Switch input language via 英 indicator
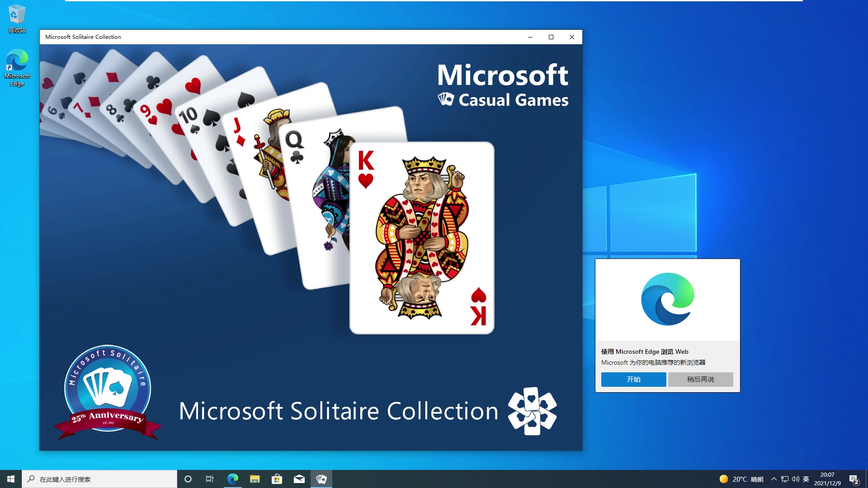Viewport: 868px width, 488px height. (x=806, y=479)
